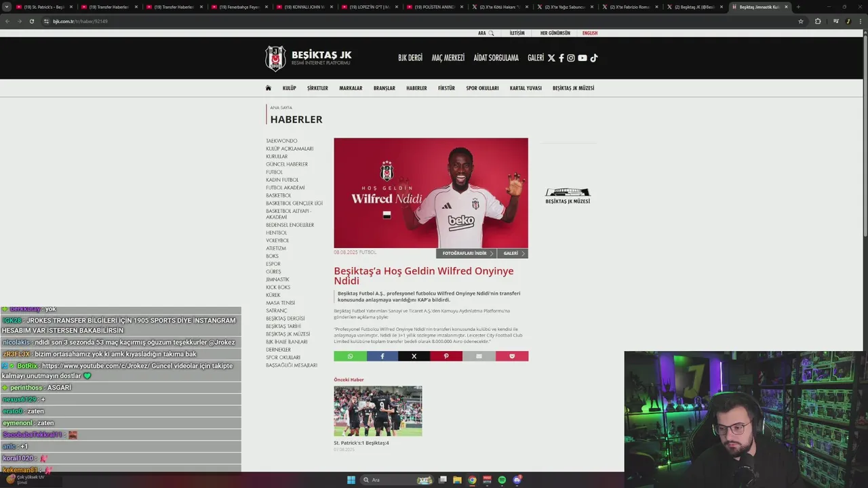The image size is (868, 488).
Task: Click Windows taskbar Ara search box
Action: (397, 480)
